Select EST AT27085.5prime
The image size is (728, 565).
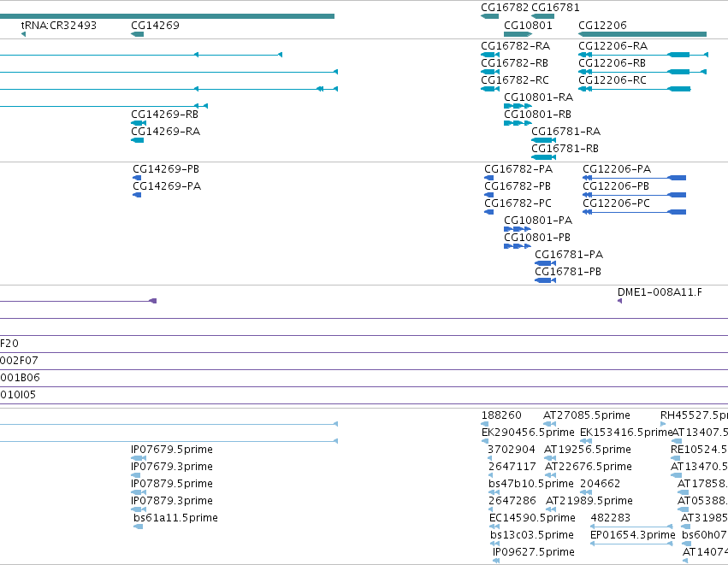coord(587,415)
